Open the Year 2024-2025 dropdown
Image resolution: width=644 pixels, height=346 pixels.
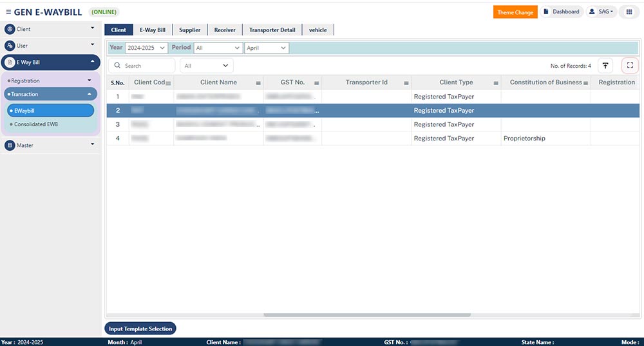tap(146, 48)
